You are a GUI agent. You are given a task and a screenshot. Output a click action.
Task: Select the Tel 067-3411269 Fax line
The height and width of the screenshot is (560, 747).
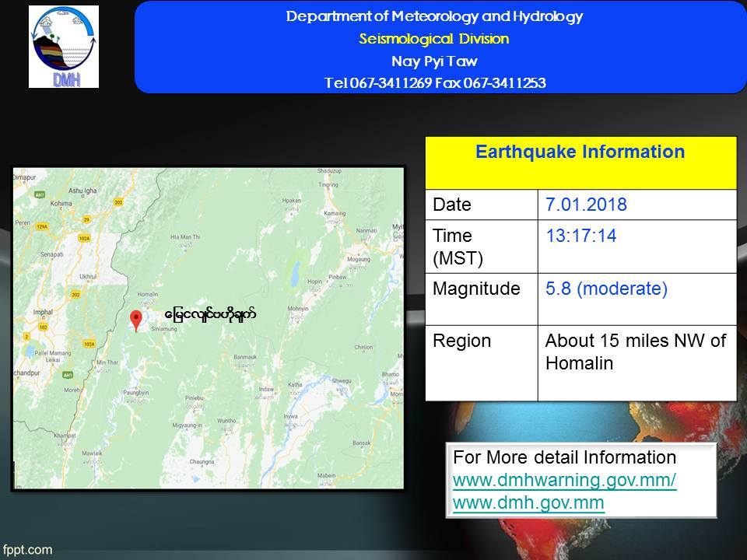[x=435, y=83]
